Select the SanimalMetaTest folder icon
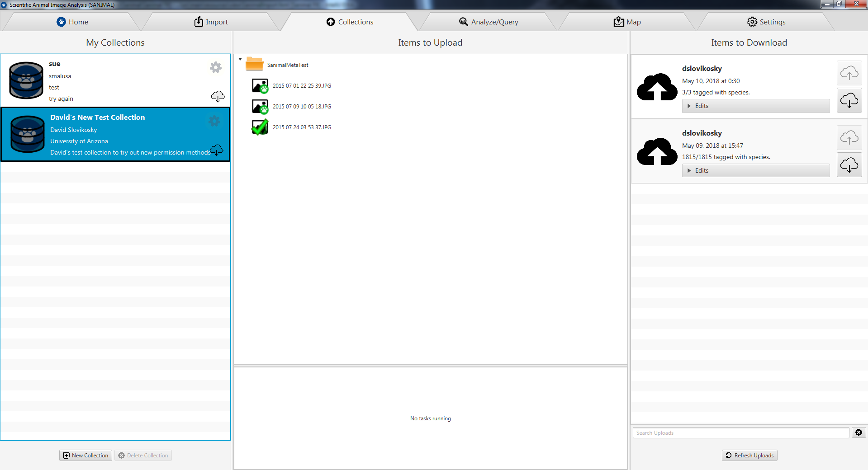 pyautogui.click(x=254, y=64)
